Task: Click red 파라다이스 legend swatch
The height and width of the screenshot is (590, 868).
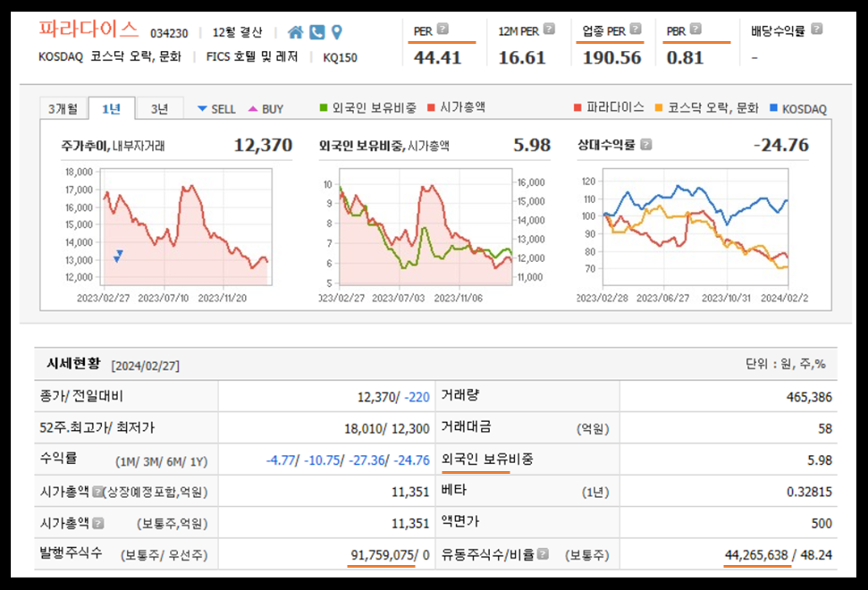Action: [578, 107]
